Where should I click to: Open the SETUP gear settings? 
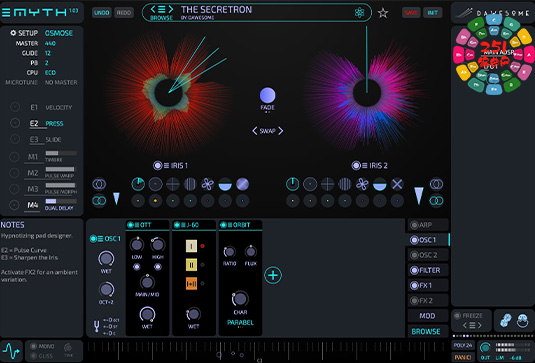(13, 33)
